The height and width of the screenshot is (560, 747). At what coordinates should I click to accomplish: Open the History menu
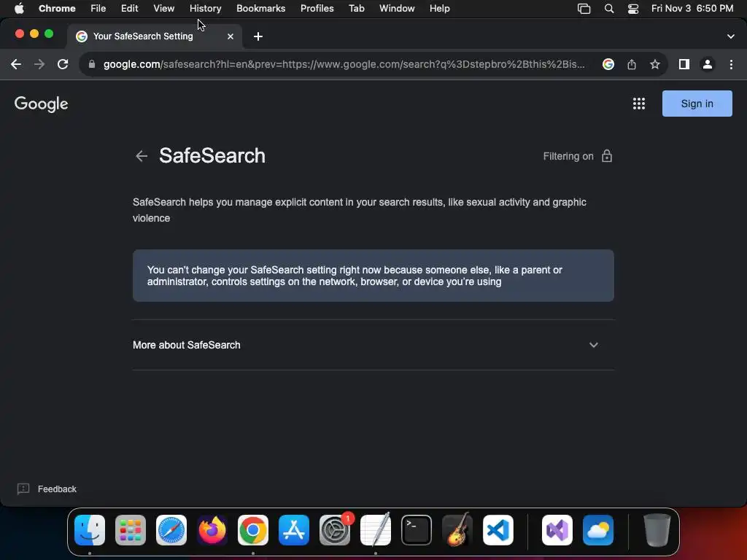205,9
